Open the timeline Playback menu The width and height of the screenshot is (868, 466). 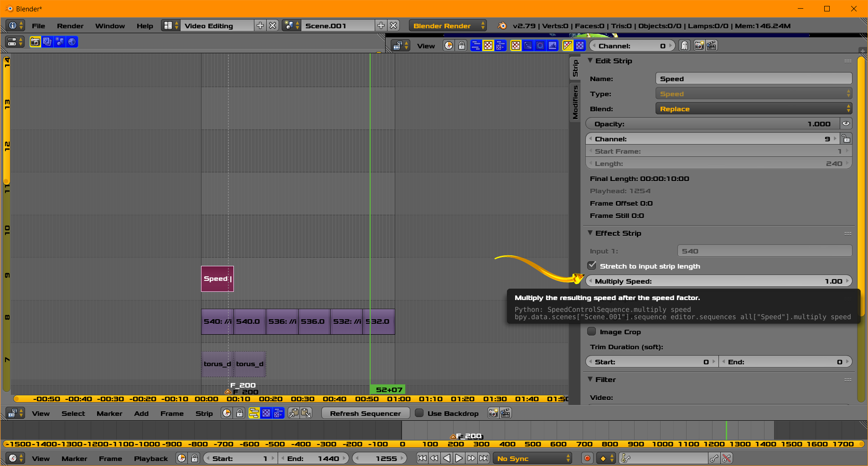(151, 458)
